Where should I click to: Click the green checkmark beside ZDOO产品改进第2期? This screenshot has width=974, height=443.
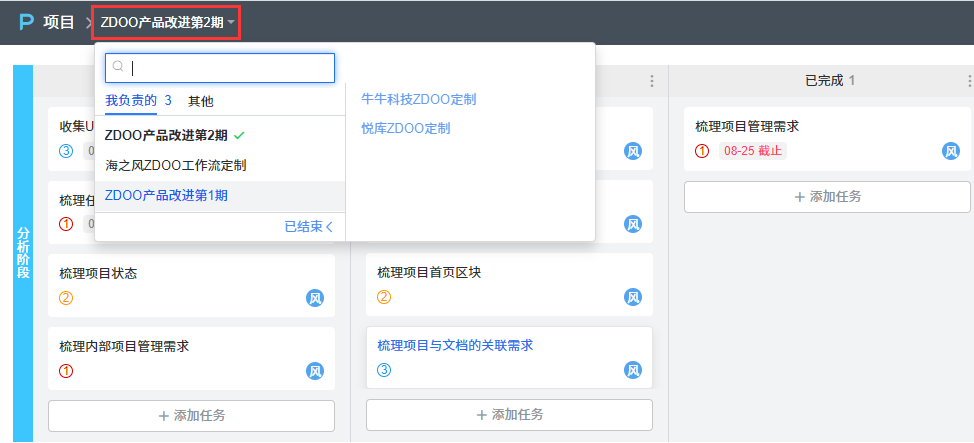[239, 135]
